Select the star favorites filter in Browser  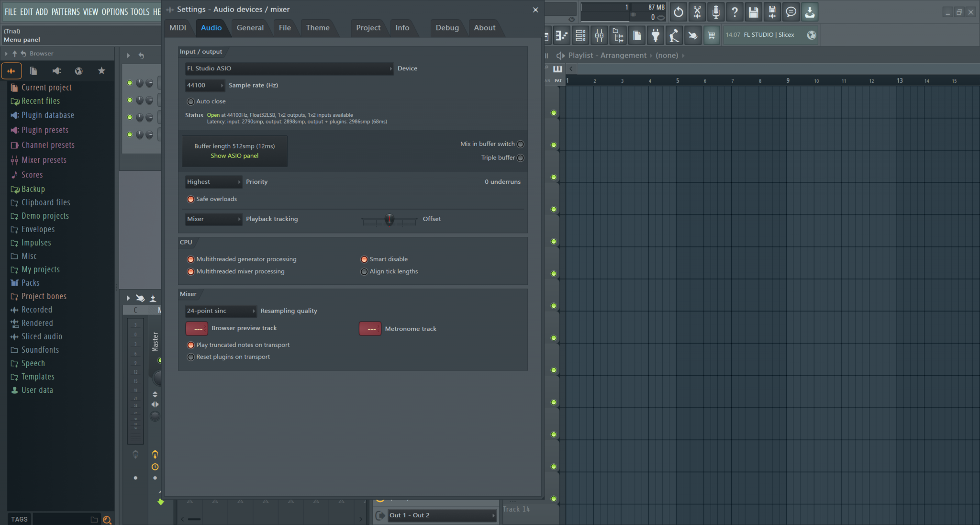coord(101,70)
